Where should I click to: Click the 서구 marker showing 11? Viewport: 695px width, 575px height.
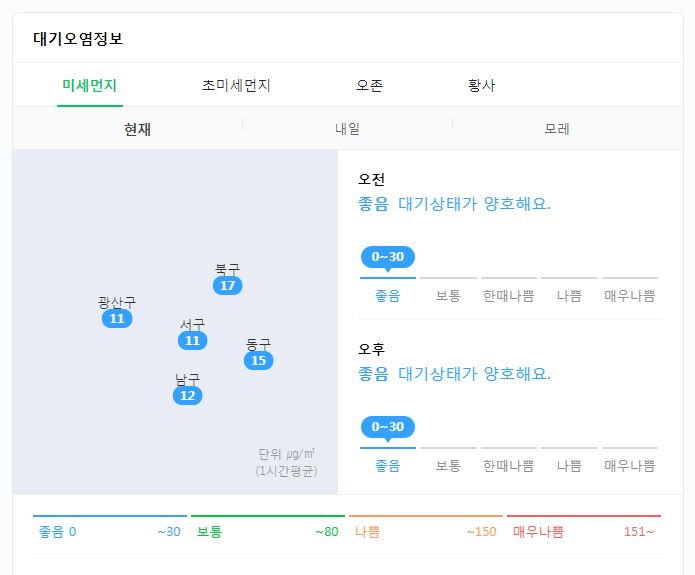[x=192, y=340]
